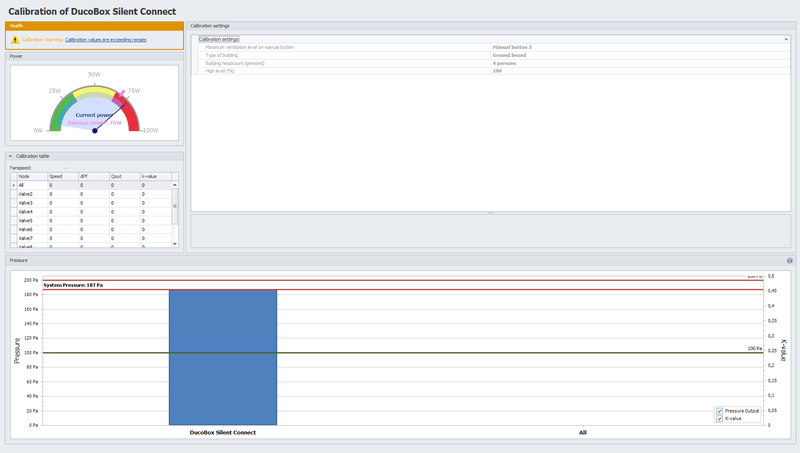This screenshot has height=453, width=800.
Task: Click the calibration table scrollbar thumb
Action: click(175, 206)
